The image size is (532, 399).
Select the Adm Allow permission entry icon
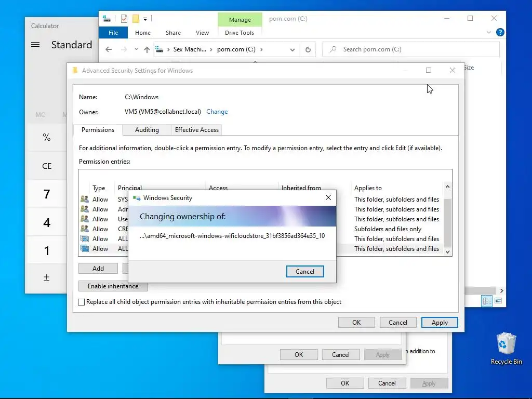(85, 209)
